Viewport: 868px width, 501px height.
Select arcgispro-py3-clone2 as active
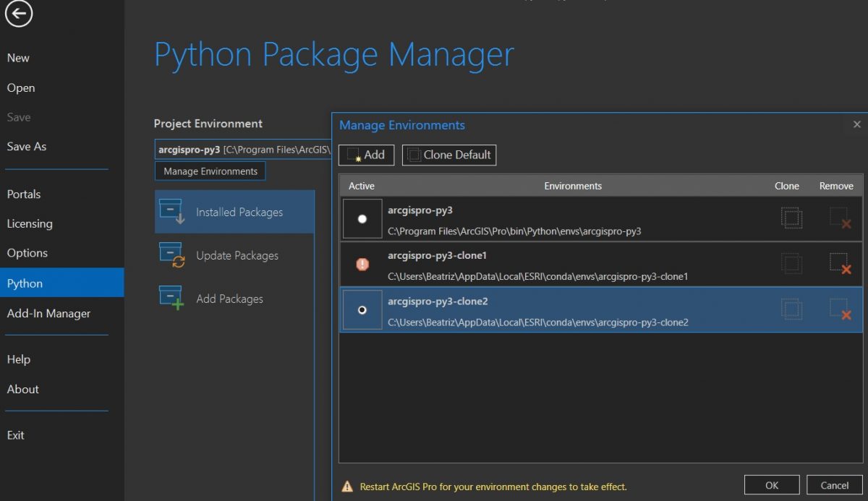[362, 309]
